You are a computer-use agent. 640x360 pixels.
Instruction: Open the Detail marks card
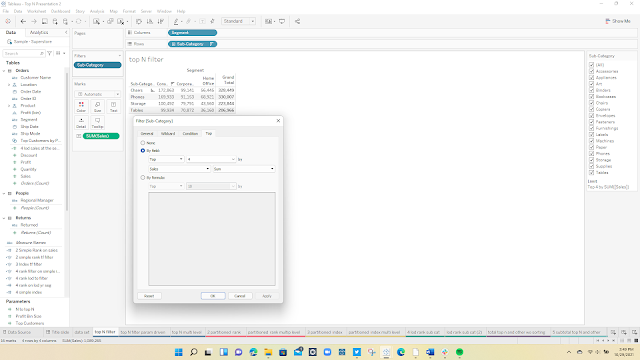(81, 122)
